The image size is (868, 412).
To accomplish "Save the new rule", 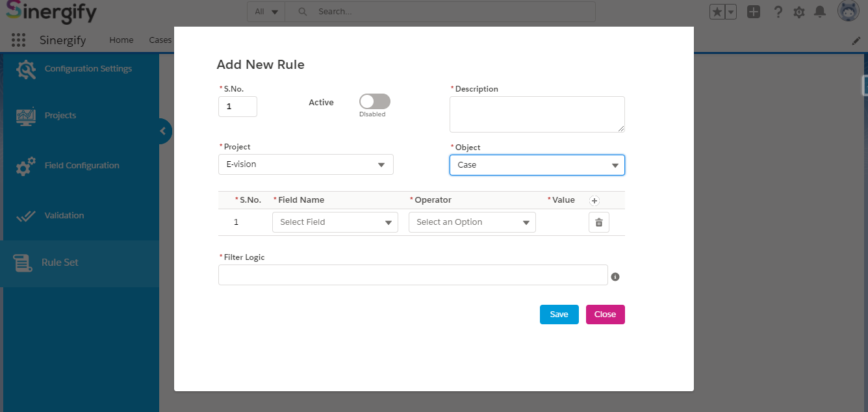I will pyautogui.click(x=559, y=314).
